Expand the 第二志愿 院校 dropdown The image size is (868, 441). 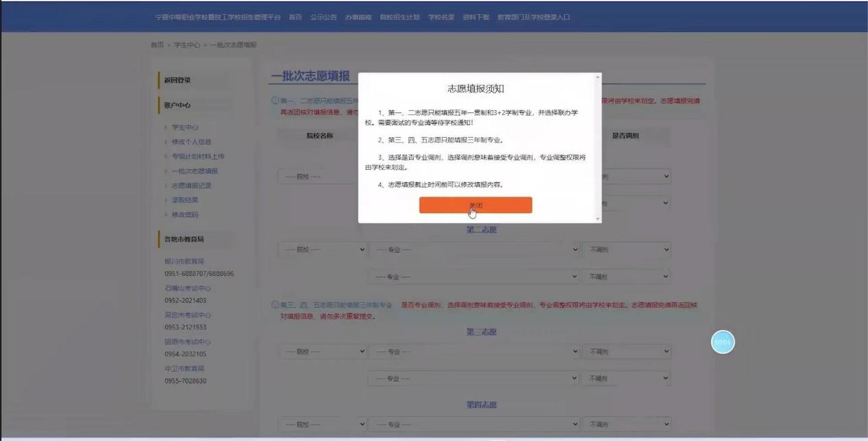(x=323, y=250)
